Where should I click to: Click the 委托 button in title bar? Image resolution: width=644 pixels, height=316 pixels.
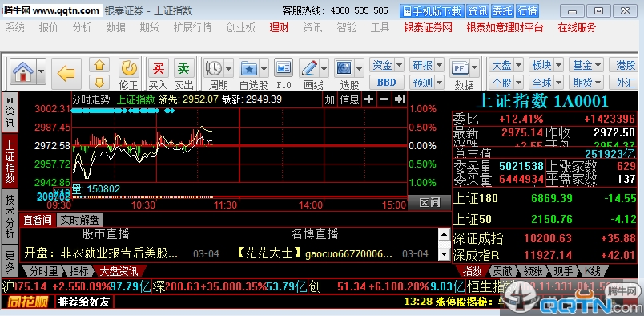[x=502, y=11]
